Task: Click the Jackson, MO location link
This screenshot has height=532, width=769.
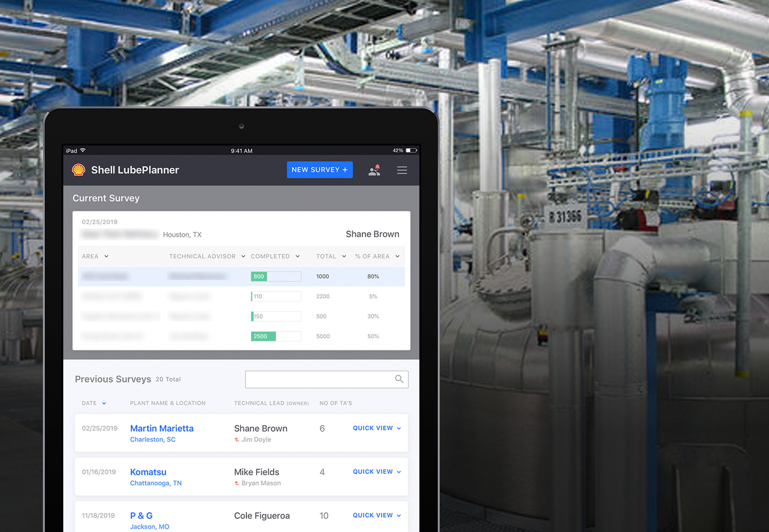Action: 149,527
